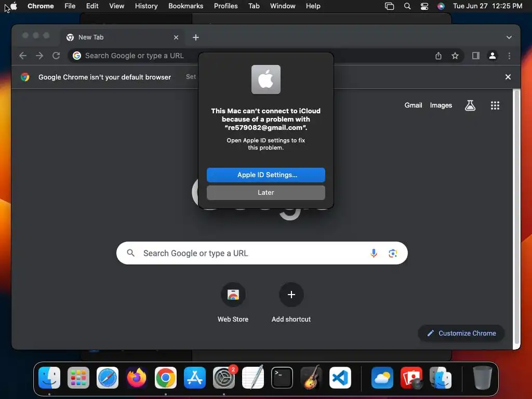Click the page vertical scrollbar
This screenshot has width=532, height=399.
coord(516,217)
